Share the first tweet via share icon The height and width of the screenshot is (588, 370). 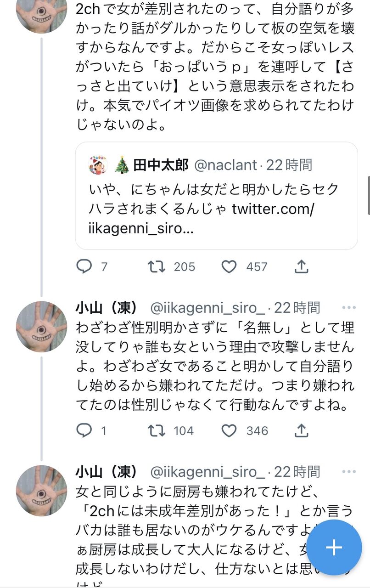301,266
